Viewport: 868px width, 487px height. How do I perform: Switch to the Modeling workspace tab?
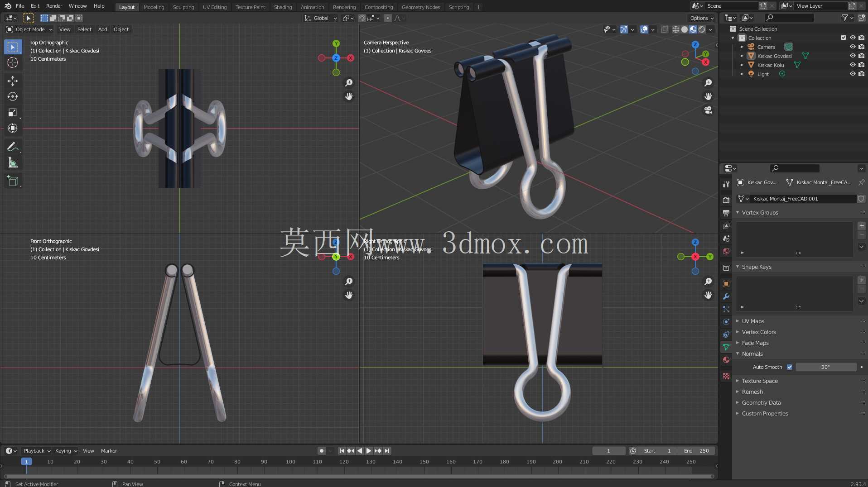(154, 7)
